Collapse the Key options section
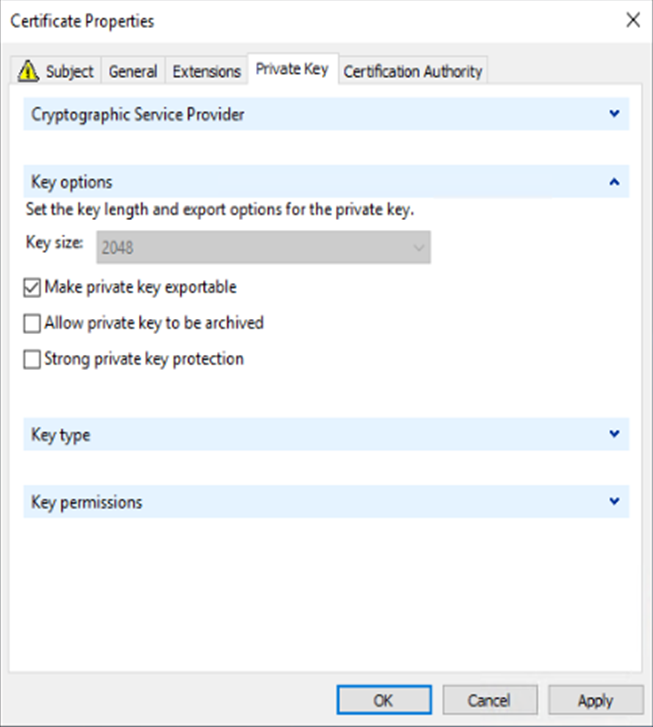This screenshot has width=653, height=727. pos(614,182)
